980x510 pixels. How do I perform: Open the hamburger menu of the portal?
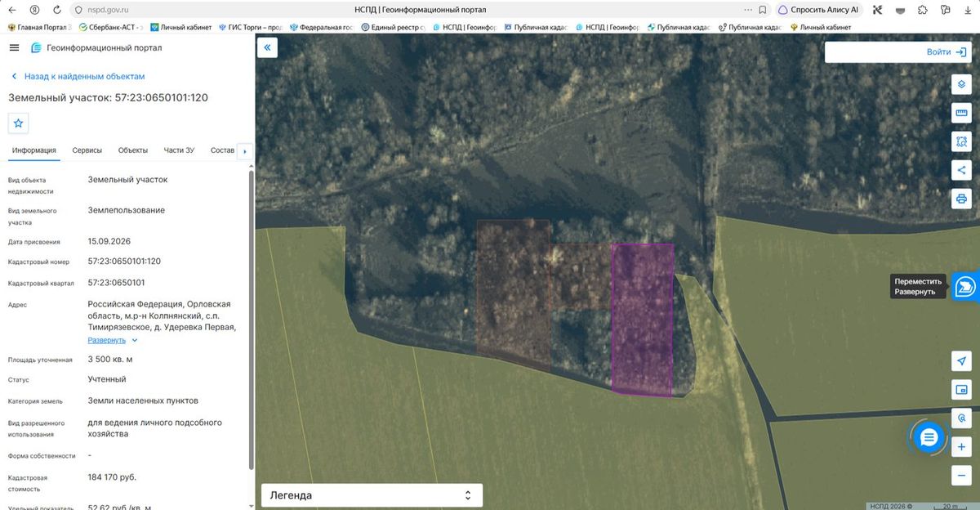pos(14,47)
